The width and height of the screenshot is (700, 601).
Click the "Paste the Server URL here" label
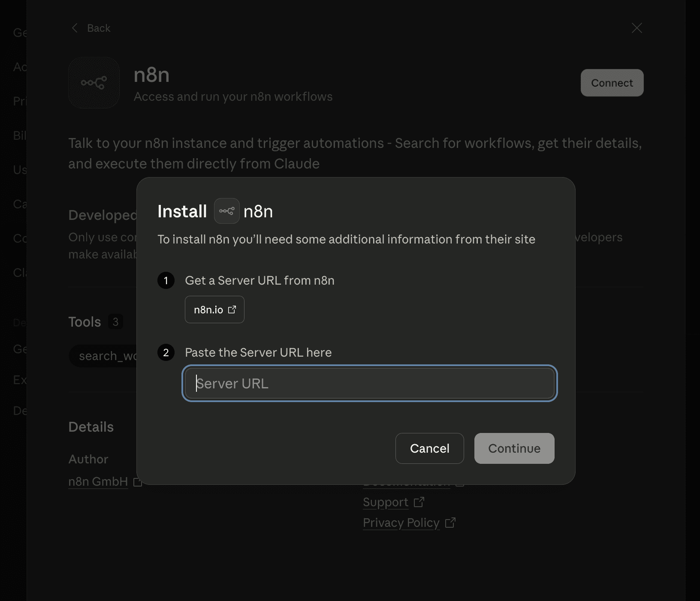[258, 352]
